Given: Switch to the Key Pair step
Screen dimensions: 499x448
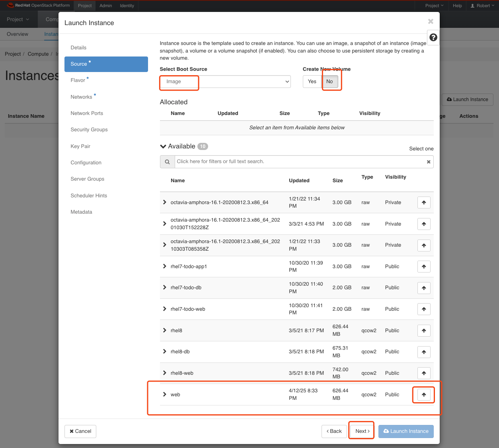Looking at the screenshot, I should tap(80, 146).
